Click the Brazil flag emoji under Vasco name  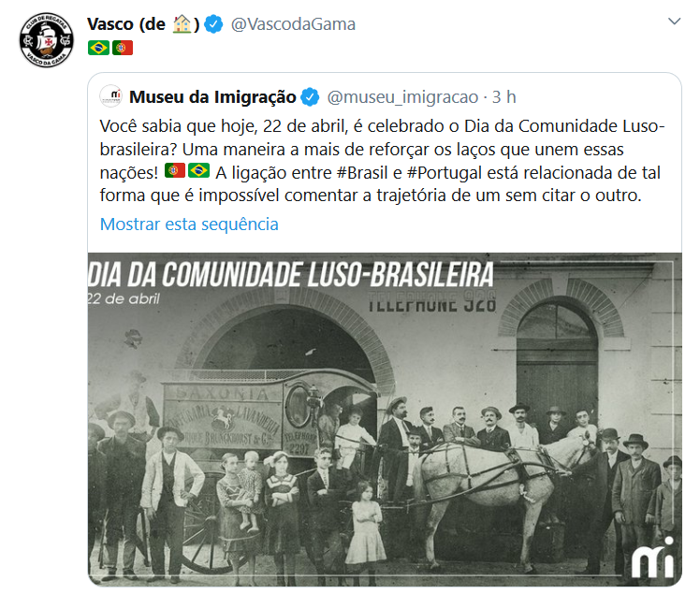point(98,48)
